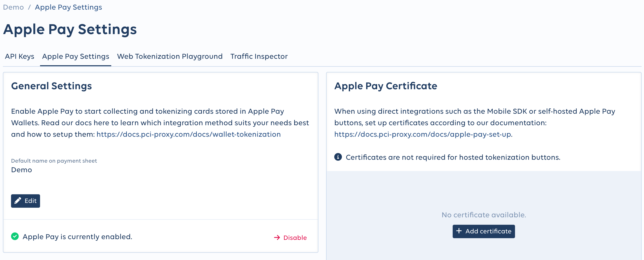Select the Apple Pay Settings tab
644x260 pixels.
click(76, 57)
